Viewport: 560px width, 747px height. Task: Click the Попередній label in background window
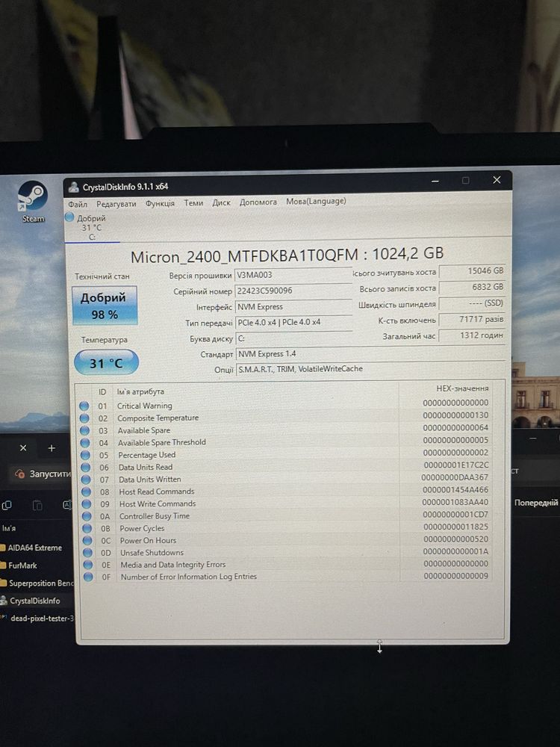535,503
